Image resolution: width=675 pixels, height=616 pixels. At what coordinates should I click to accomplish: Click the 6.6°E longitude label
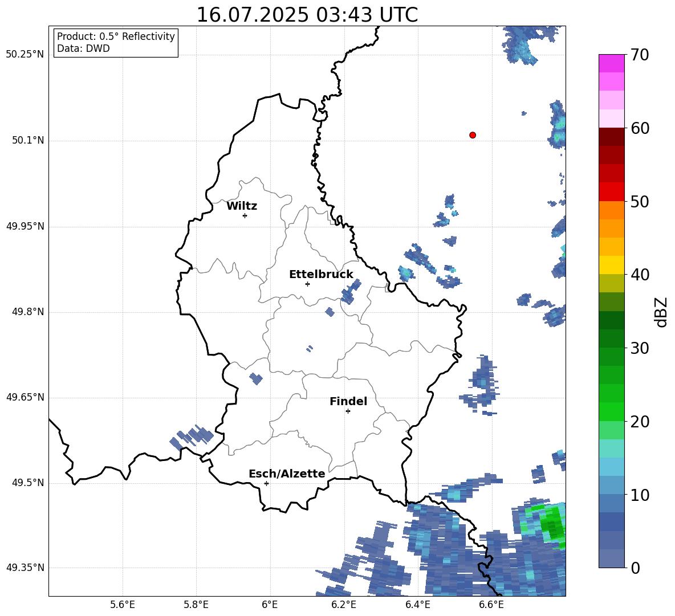pyautogui.click(x=491, y=605)
